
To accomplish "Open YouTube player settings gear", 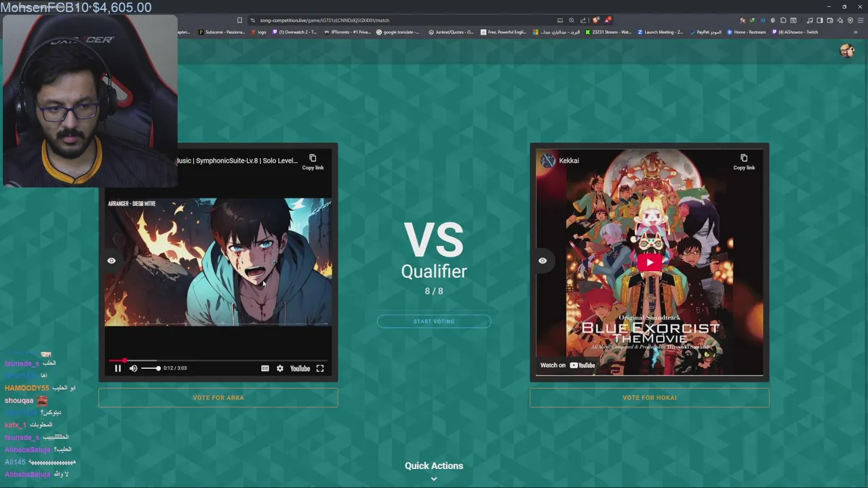I will 280,368.
